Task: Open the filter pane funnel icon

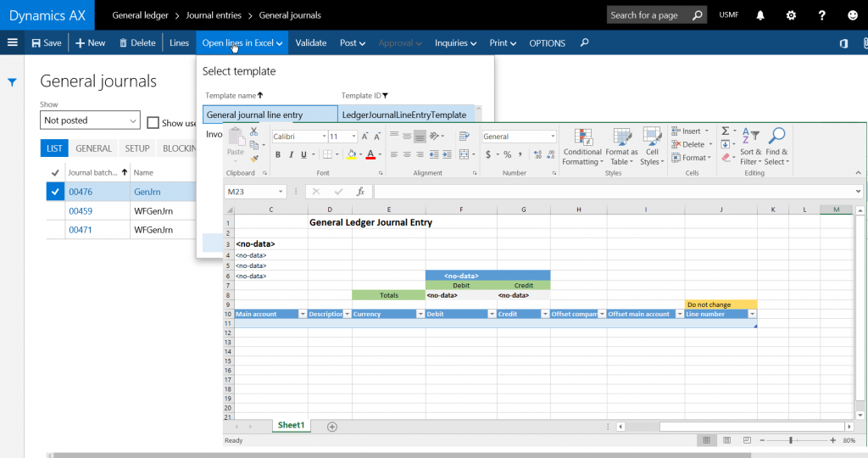Action: pos(12,82)
